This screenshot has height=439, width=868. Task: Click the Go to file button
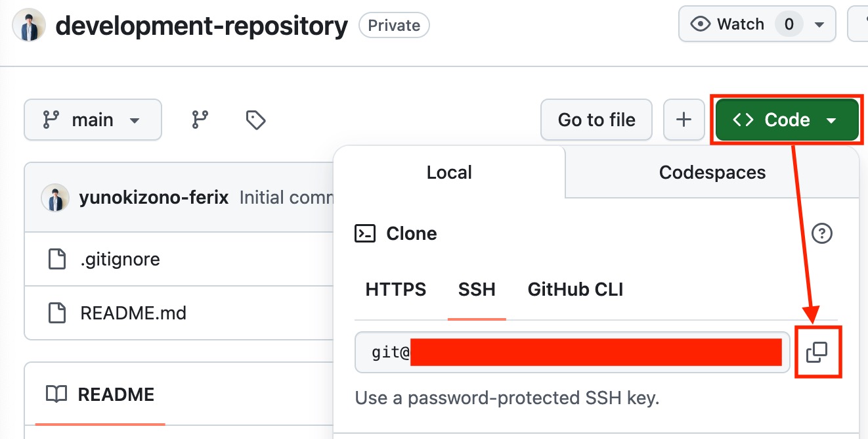click(x=596, y=120)
